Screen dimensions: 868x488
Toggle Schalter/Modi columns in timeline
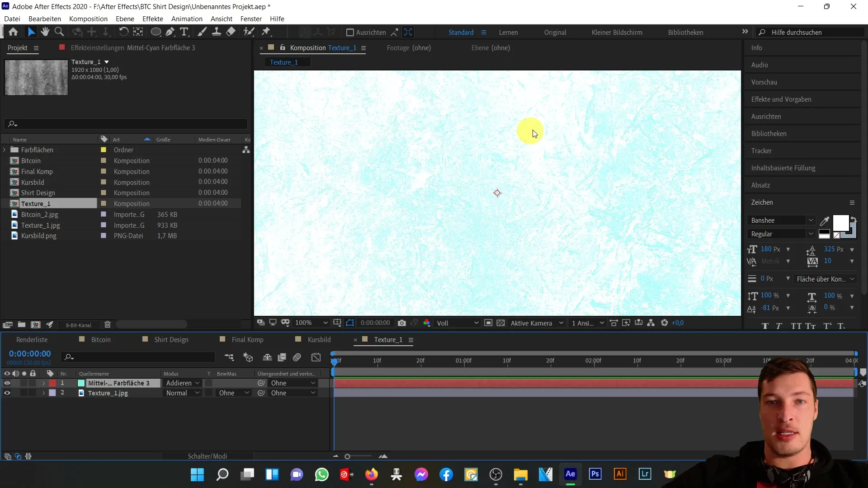pyautogui.click(x=208, y=456)
